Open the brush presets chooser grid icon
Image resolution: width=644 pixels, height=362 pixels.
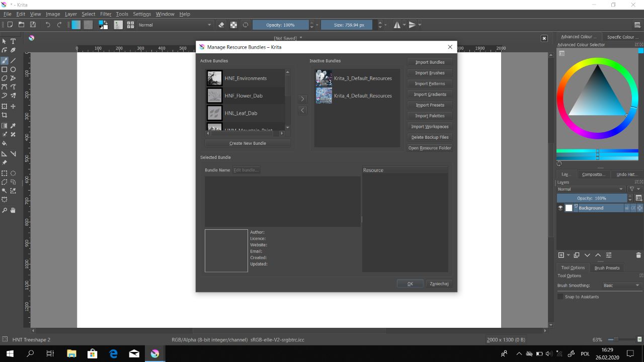[130, 25]
